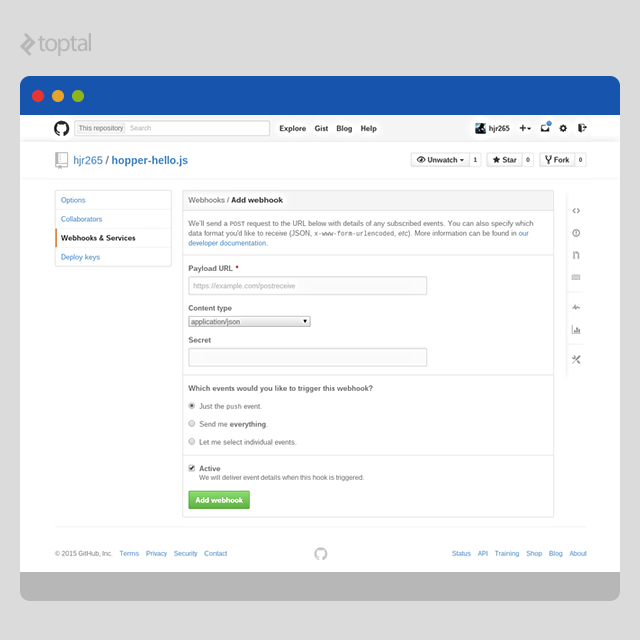Click the watchers count 1

pos(475,160)
